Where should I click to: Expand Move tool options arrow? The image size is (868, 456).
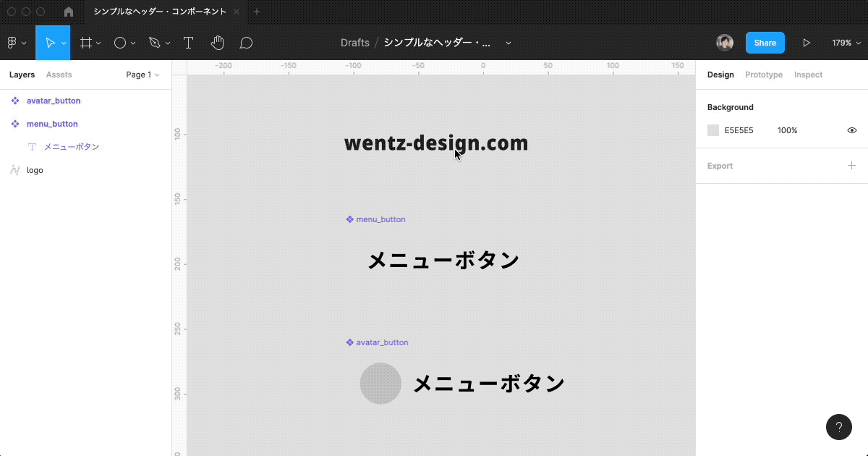[64, 43]
